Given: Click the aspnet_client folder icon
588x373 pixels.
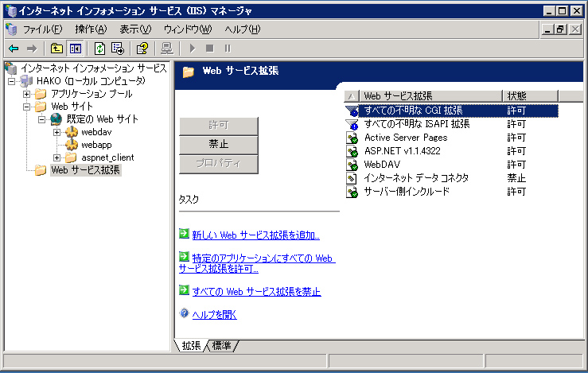Looking at the screenshot, I should tap(71, 157).
